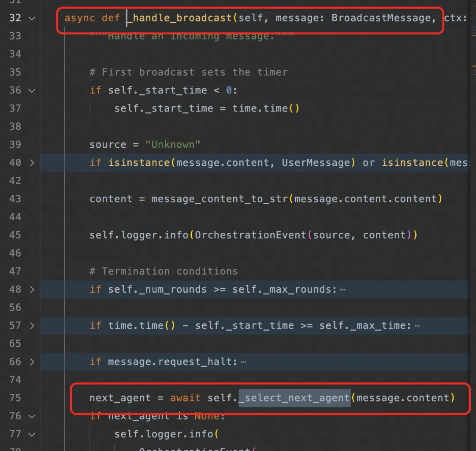Click the message_content_to_str function call
Screen dimensions: 476x451
219,199
